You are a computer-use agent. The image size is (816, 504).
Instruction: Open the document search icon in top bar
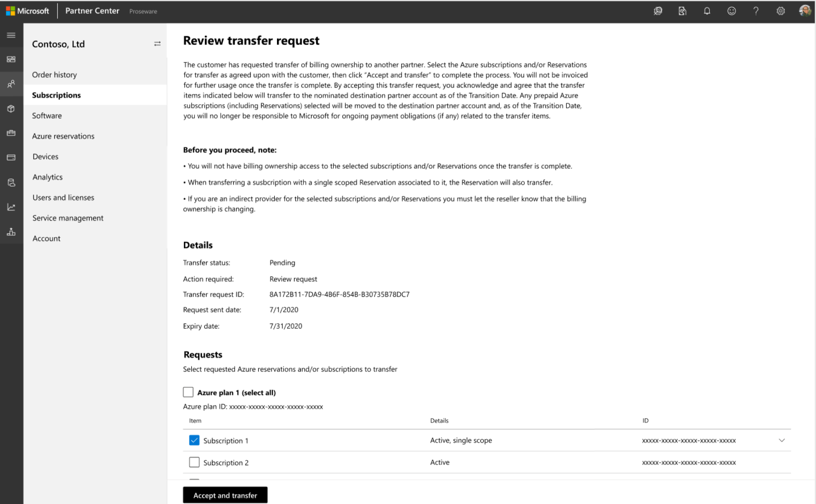point(682,11)
